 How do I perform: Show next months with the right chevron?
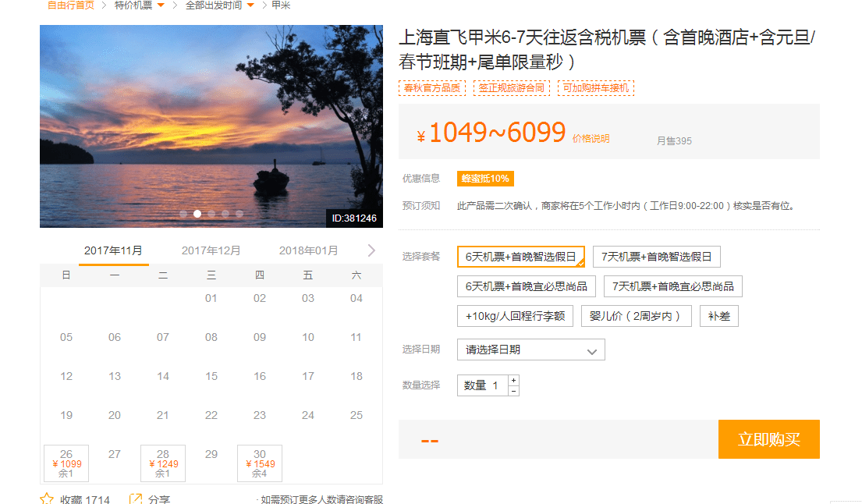tap(371, 250)
